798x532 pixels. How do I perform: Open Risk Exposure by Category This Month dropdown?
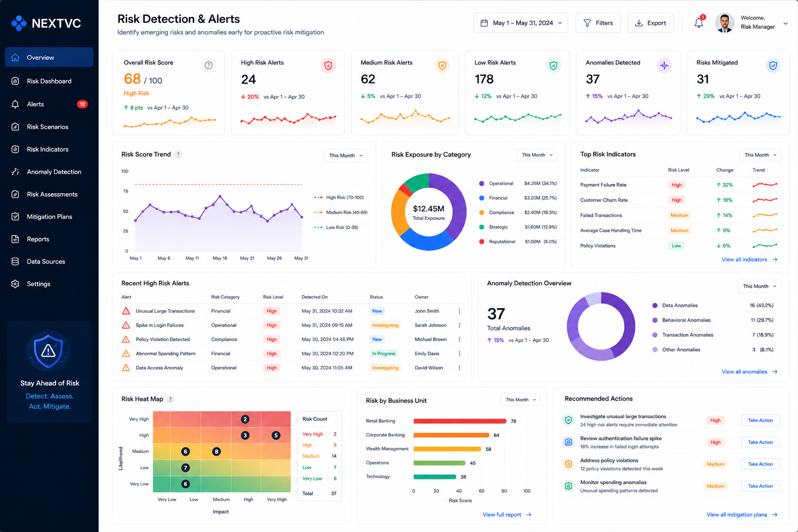537,155
